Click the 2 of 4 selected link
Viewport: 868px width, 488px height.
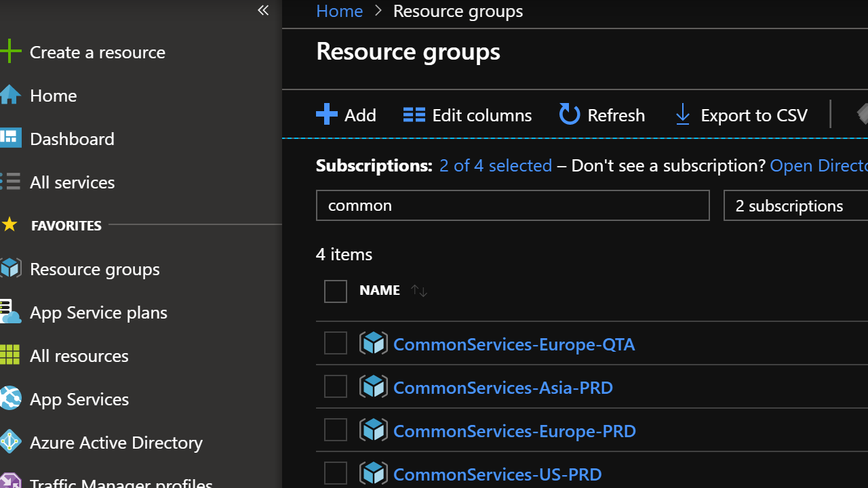(x=496, y=165)
